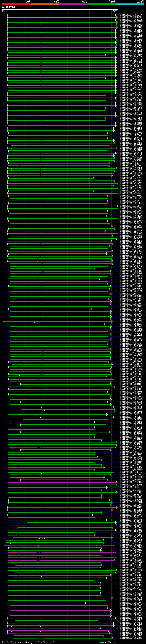Open hit UniRef100_B7QLY1
This screenshot has width=146, height=644.
(131, 178)
